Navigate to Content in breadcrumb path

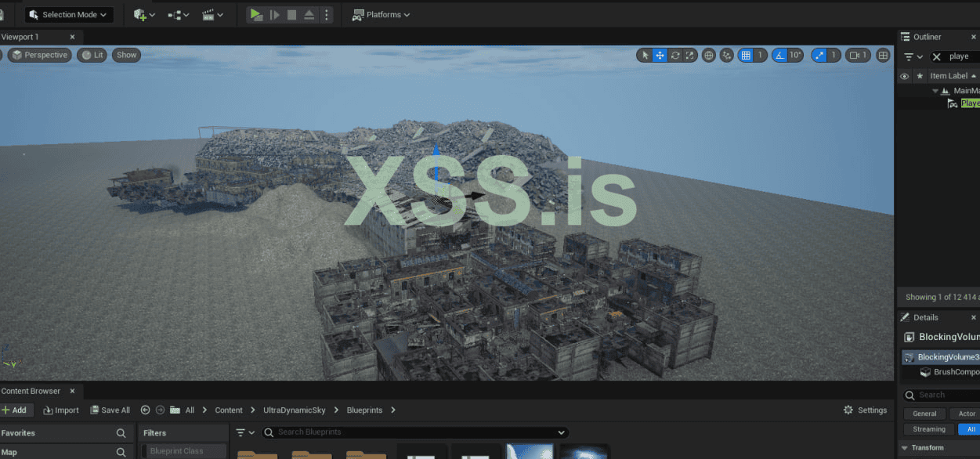[x=229, y=410]
